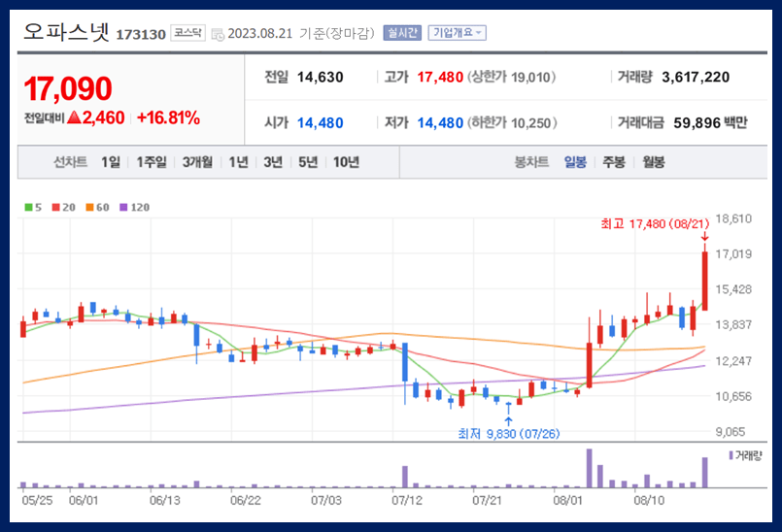The image size is (782, 532).
Task: Switch to the 1년 line chart
Action: coord(238,162)
